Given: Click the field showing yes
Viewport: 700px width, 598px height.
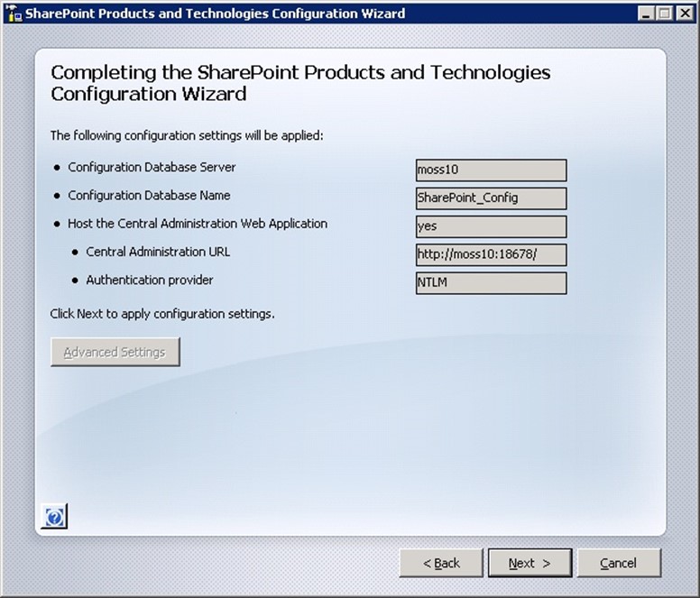Looking at the screenshot, I should click(x=491, y=226).
